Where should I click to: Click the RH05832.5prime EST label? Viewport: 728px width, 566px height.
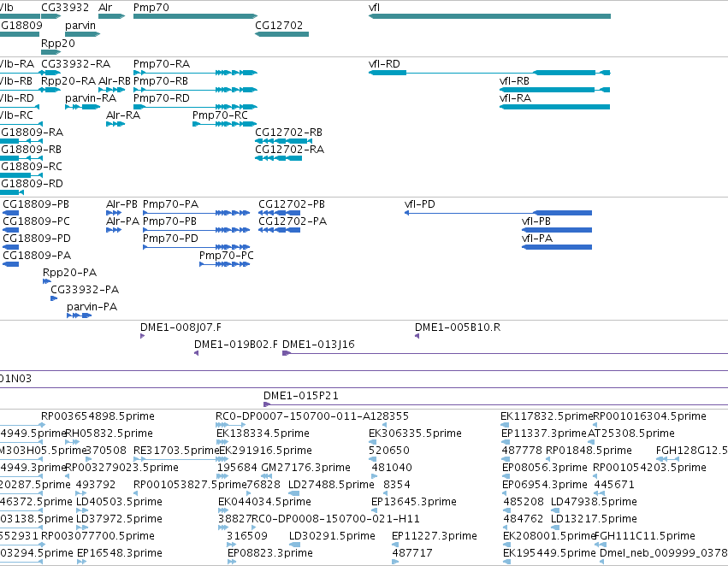[x=109, y=433]
